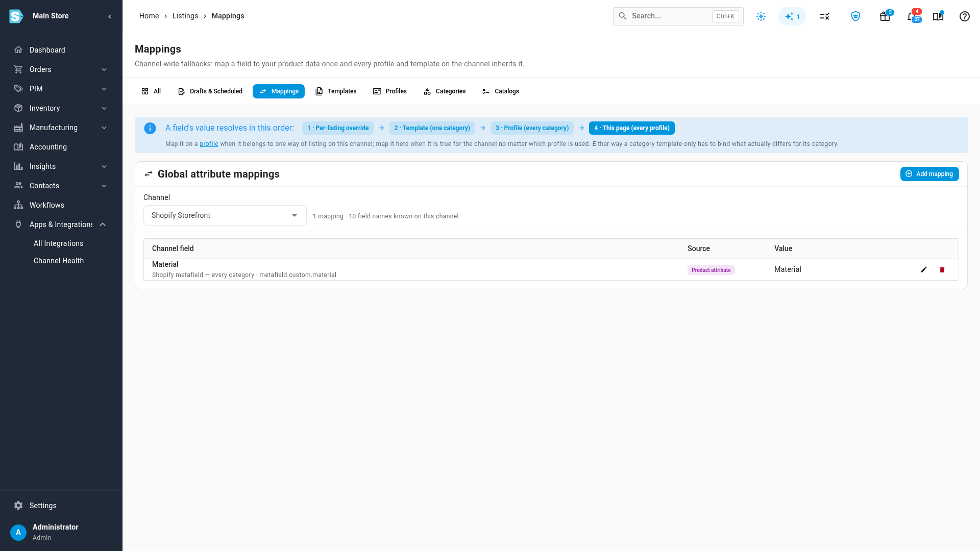This screenshot has height=551, width=980.
Task: Expand the PIM menu
Action: (x=61, y=89)
